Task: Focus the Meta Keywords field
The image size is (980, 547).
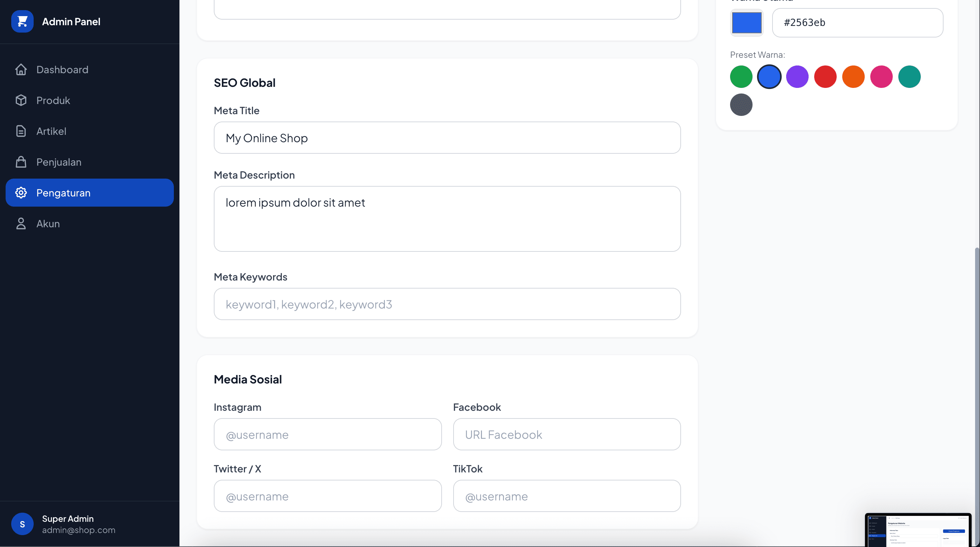Action: tap(447, 304)
